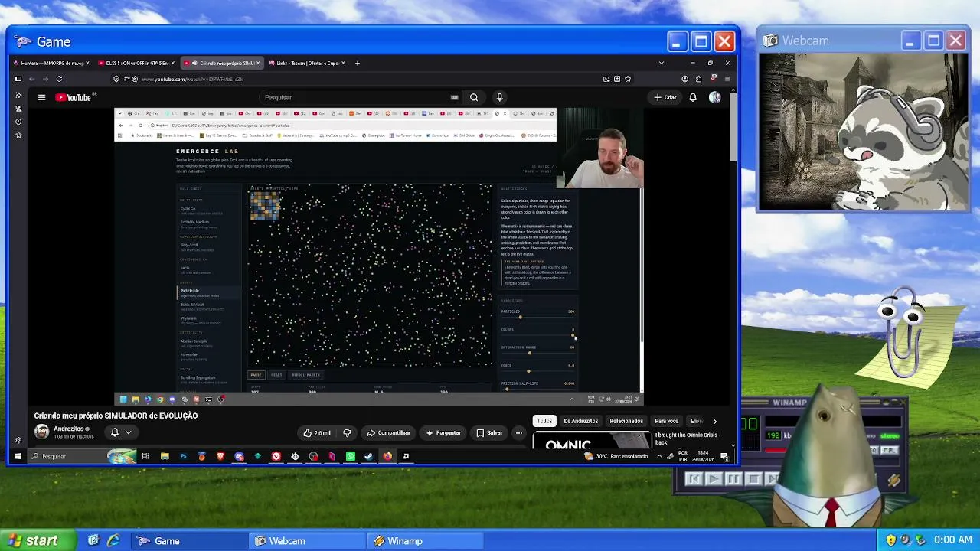The width and height of the screenshot is (980, 551).
Task: Select the De Andrezitos filter chip
Action: point(581,421)
